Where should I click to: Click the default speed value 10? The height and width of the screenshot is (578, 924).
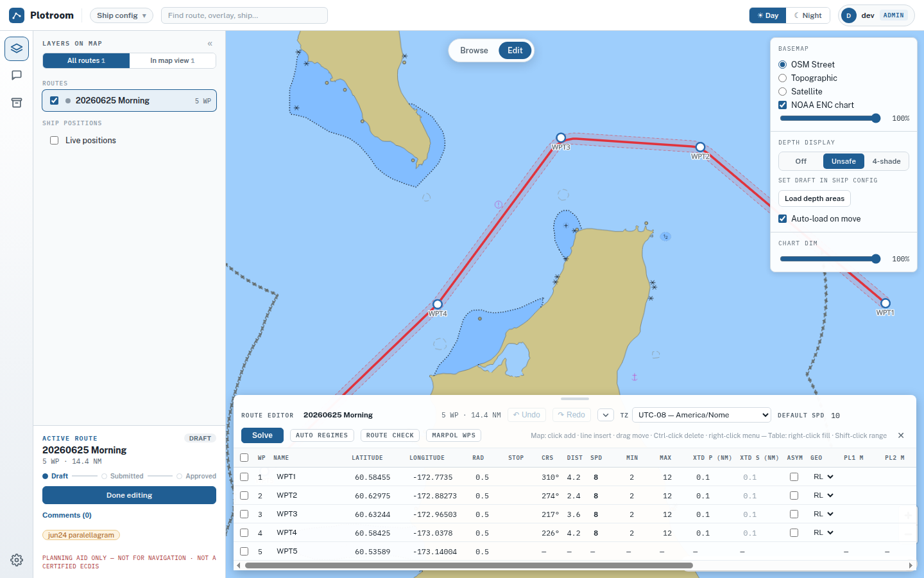click(x=835, y=416)
